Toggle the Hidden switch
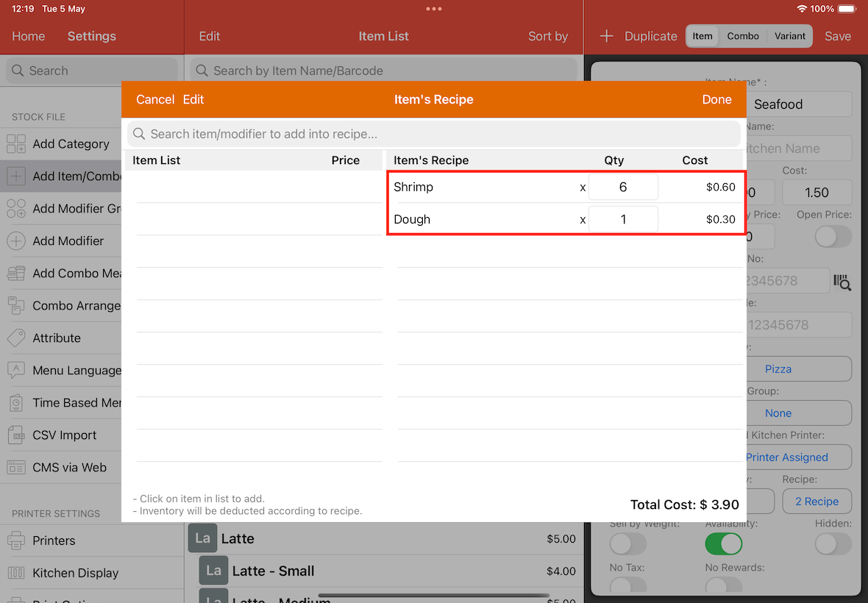 tap(833, 544)
